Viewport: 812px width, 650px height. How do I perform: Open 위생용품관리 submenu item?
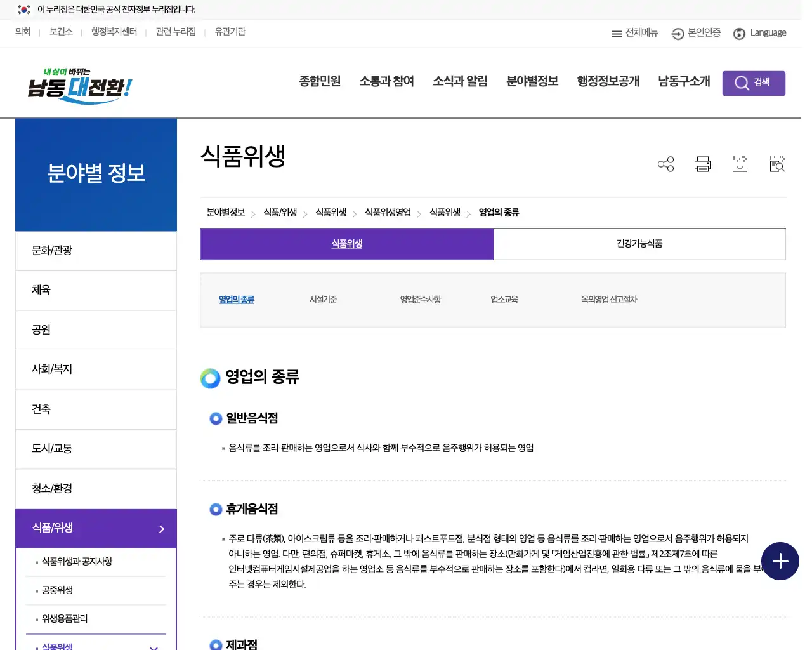click(65, 619)
